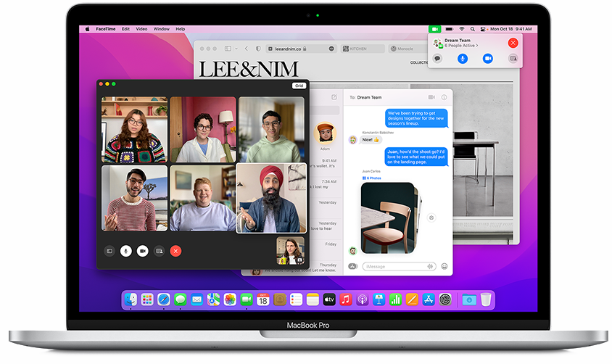612x364 pixels.
Task: Launch Music from the Dock
Action: point(346,299)
